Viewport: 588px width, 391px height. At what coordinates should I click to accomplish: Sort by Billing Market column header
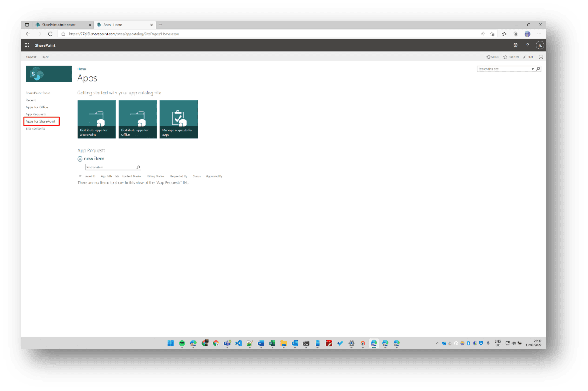[156, 176]
